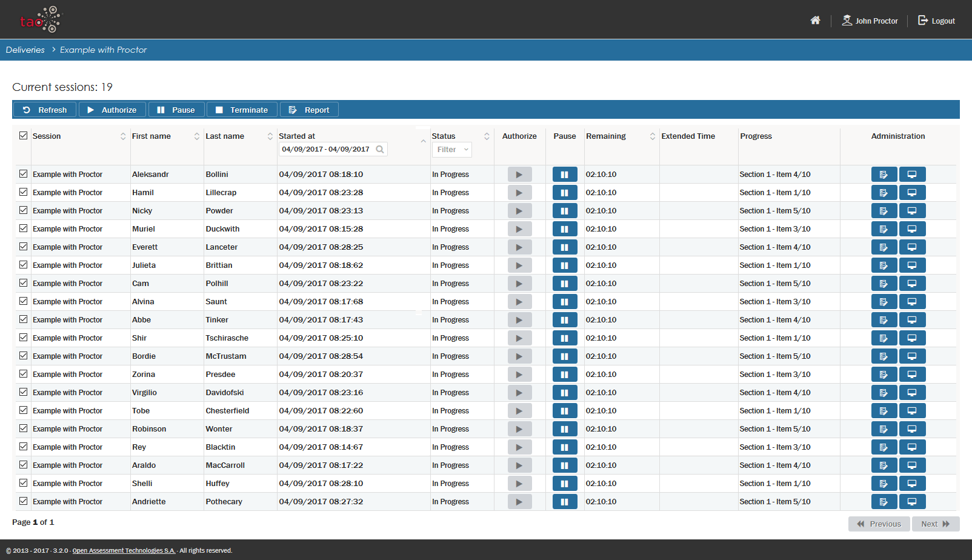Image resolution: width=972 pixels, height=560 pixels.
Task: Open monitor icon for Shelli Huffey
Action: [912, 484]
